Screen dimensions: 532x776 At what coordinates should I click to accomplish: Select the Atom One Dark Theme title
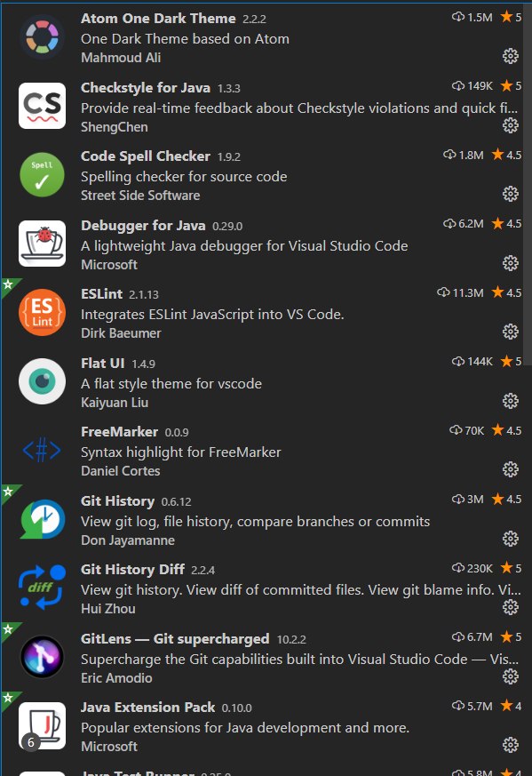click(x=158, y=19)
